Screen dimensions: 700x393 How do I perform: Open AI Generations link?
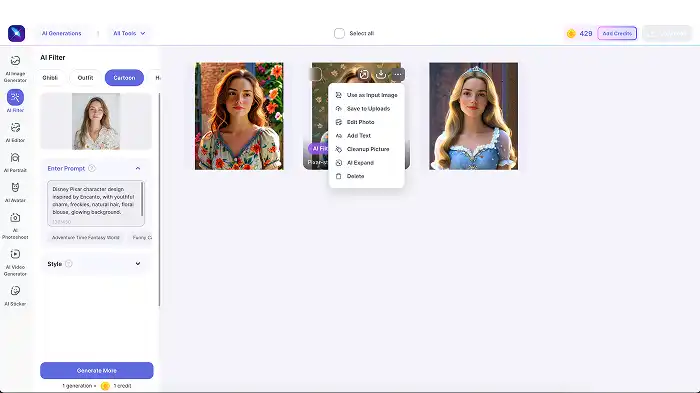point(62,33)
